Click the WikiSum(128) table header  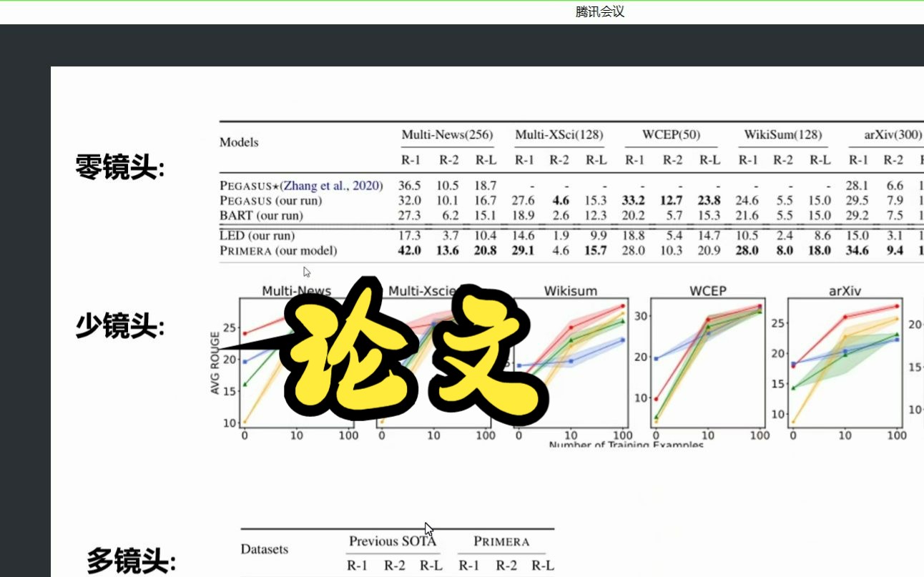[x=783, y=134]
